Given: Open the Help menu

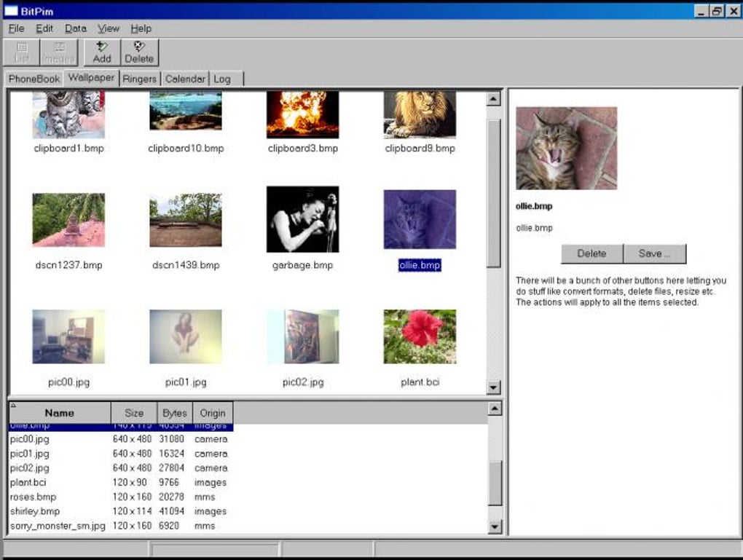Looking at the screenshot, I should pyautogui.click(x=141, y=28).
